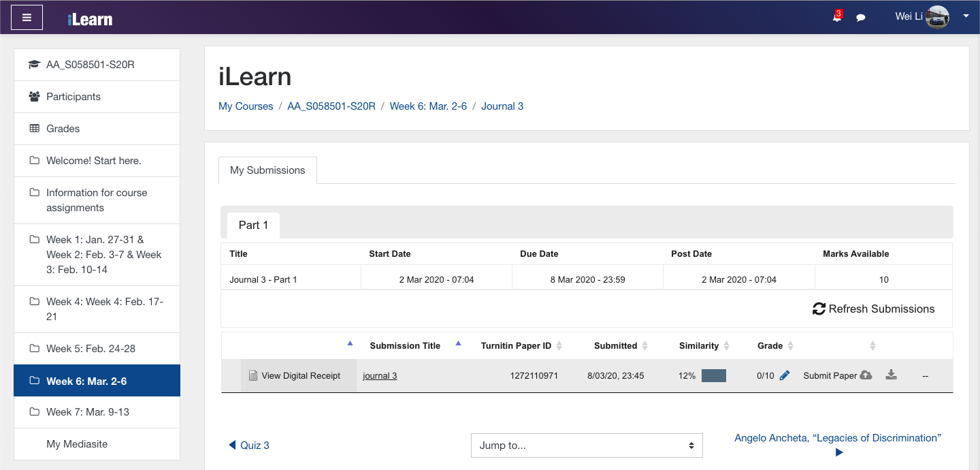Sort by the Grade column arrows
980x470 pixels.
(x=790, y=346)
